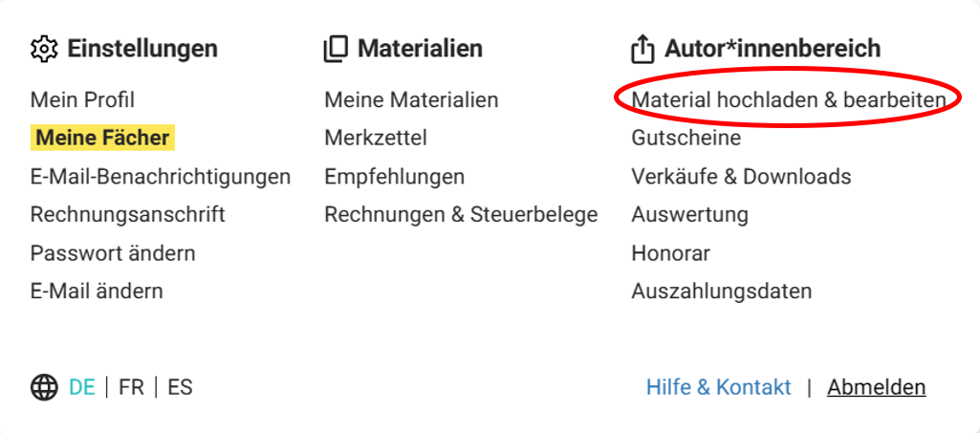This screenshot has height=433, width=980.
Task: View Verkäufe & Downloads
Action: pos(741,177)
